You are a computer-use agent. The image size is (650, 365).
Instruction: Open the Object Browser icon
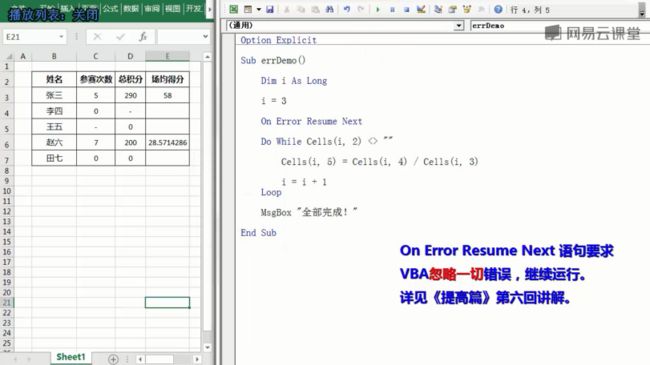pos(467,9)
